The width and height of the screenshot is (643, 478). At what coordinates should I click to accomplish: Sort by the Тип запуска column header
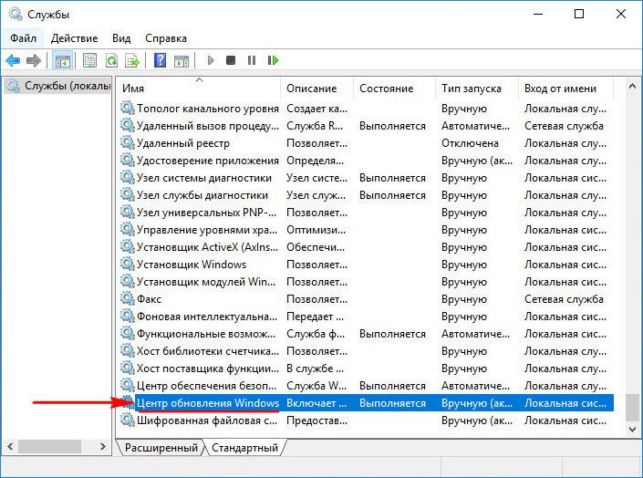[477, 88]
